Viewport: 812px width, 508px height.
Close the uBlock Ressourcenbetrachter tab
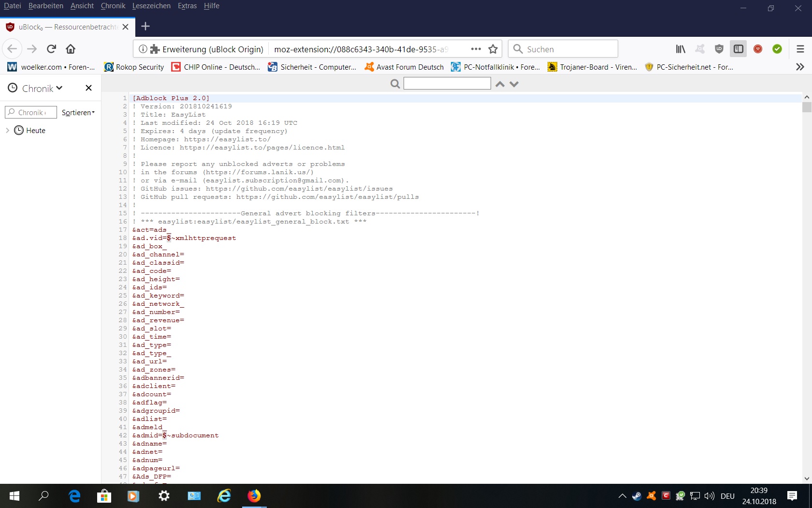pos(126,27)
